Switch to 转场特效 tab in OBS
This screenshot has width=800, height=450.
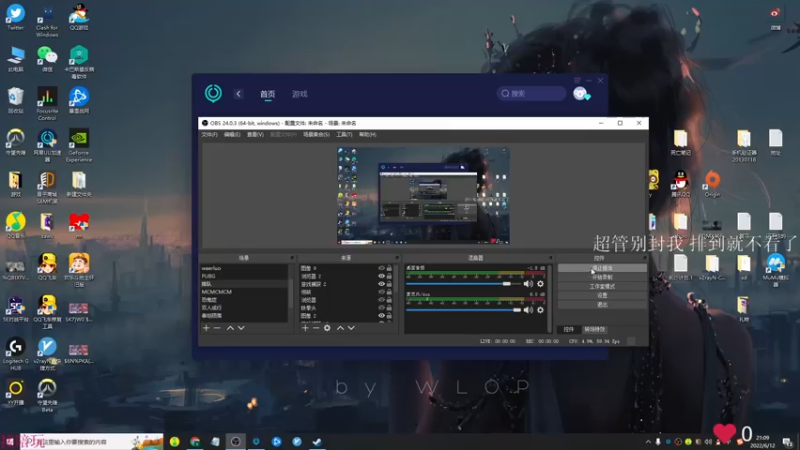coord(594,330)
